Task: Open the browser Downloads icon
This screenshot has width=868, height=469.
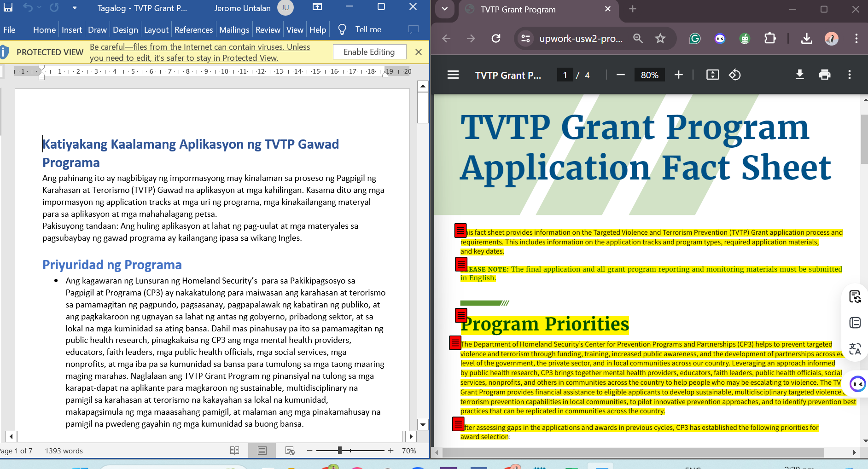Action: tap(807, 39)
